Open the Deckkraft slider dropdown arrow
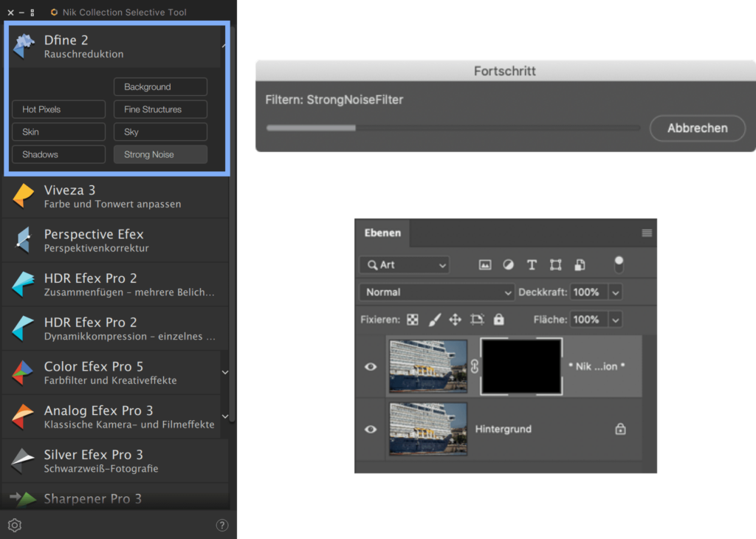The width and height of the screenshot is (756, 539). click(615, 292)
